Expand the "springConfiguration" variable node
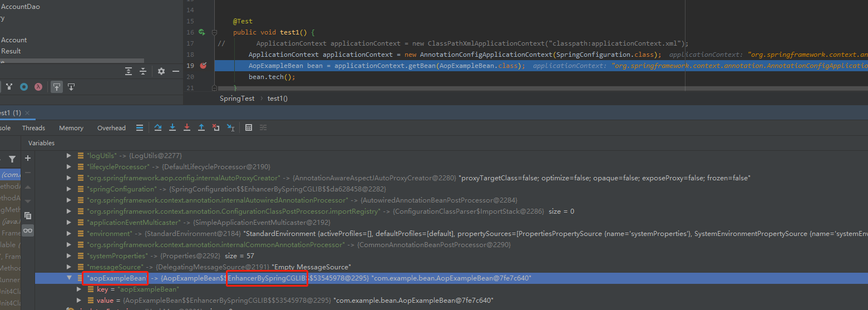868x310 pixels. 69,189
